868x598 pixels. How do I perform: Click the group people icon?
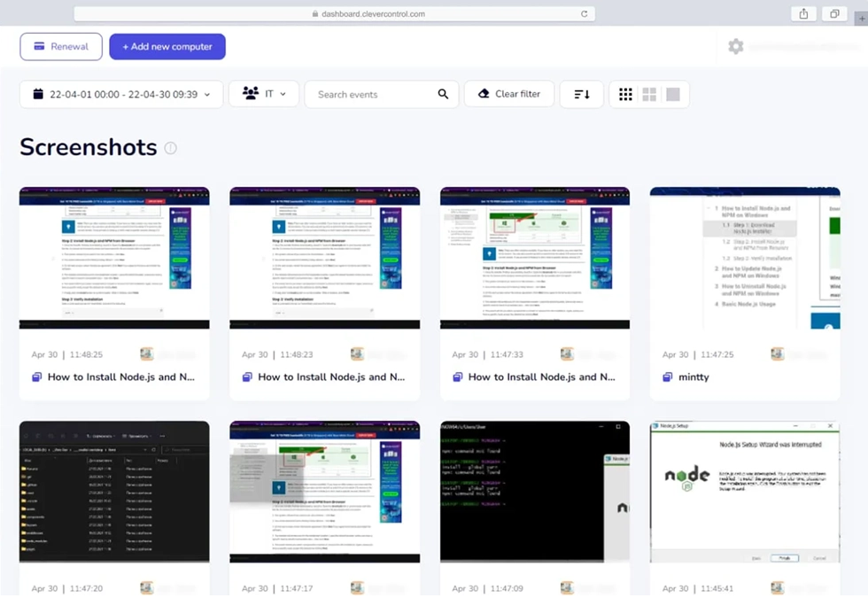251,94
